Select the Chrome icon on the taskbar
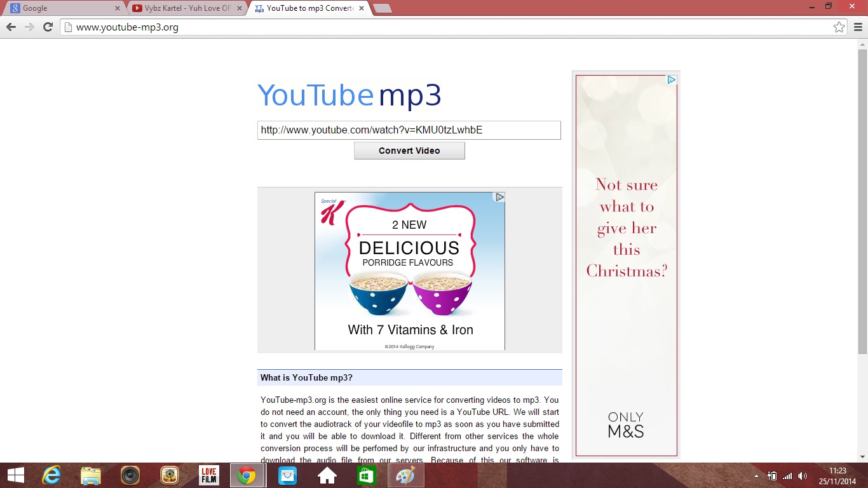The image size is (868, 488). coord(247,475)
